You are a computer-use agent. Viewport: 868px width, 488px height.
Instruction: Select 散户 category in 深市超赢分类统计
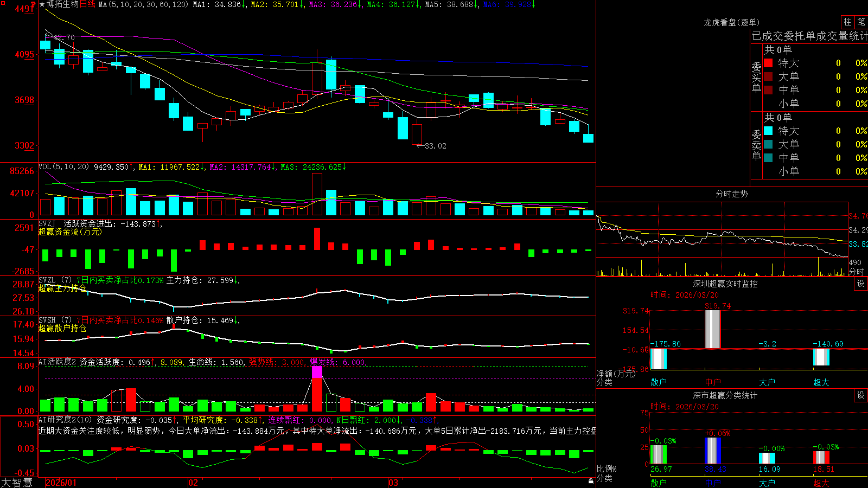pyautogui.click(x=659, y=483)
